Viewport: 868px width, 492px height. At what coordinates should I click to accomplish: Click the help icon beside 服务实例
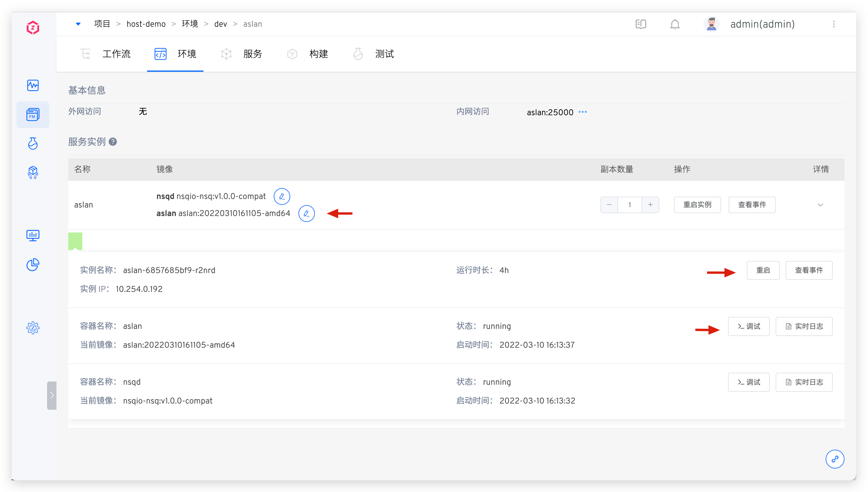pos(113,142)
